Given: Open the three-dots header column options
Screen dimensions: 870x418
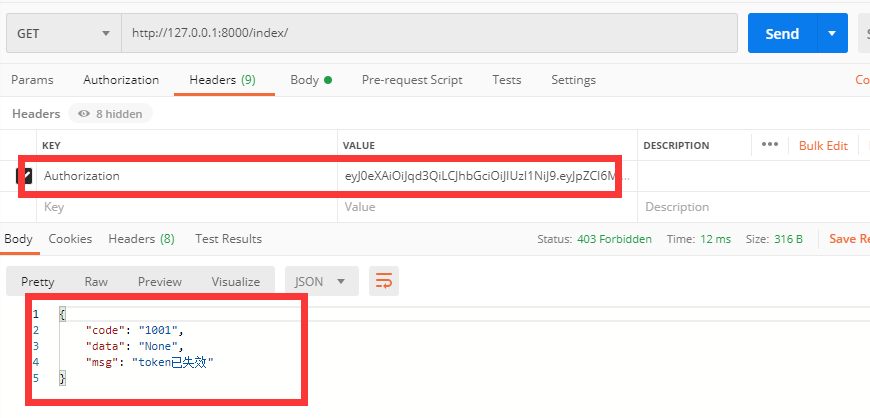Looking at the screenshot, I should click(769, 145).
